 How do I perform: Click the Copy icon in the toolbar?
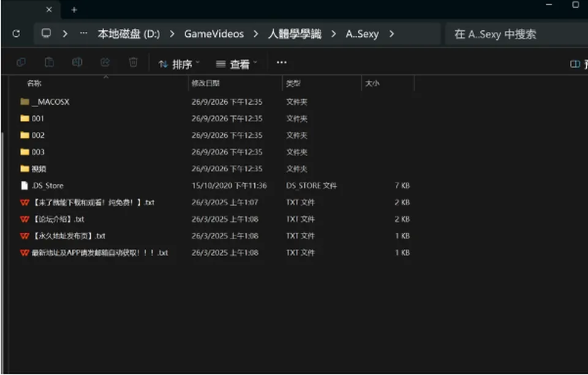click(21, 63)
